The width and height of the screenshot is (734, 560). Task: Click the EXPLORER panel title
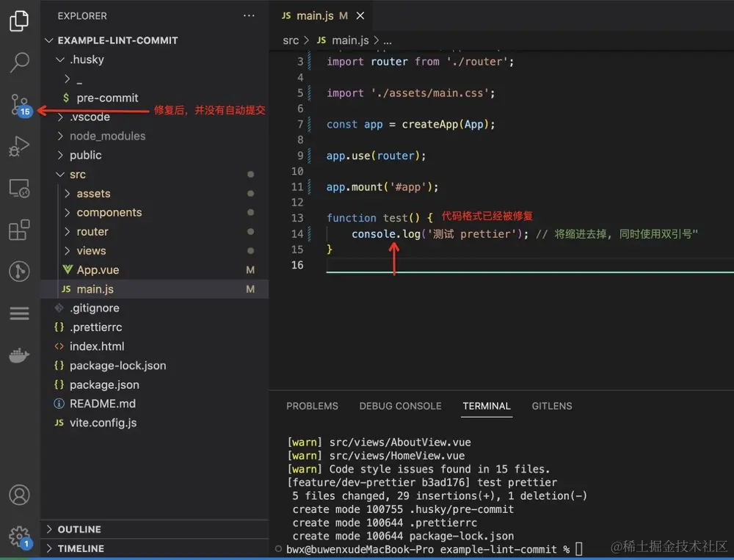(x=82, y=16)
